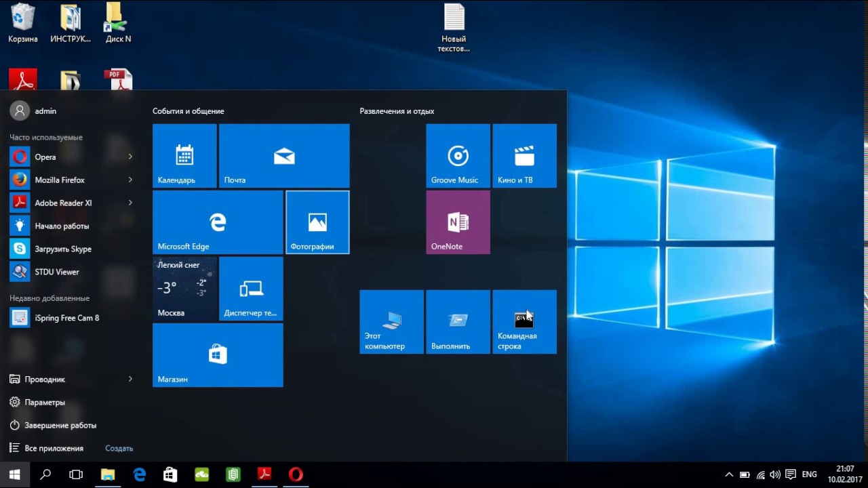The width and height of the screenshot is (868, 488).
Task: Expand Adobe Reader XI jump list arrow
Action: click(130, 203)
